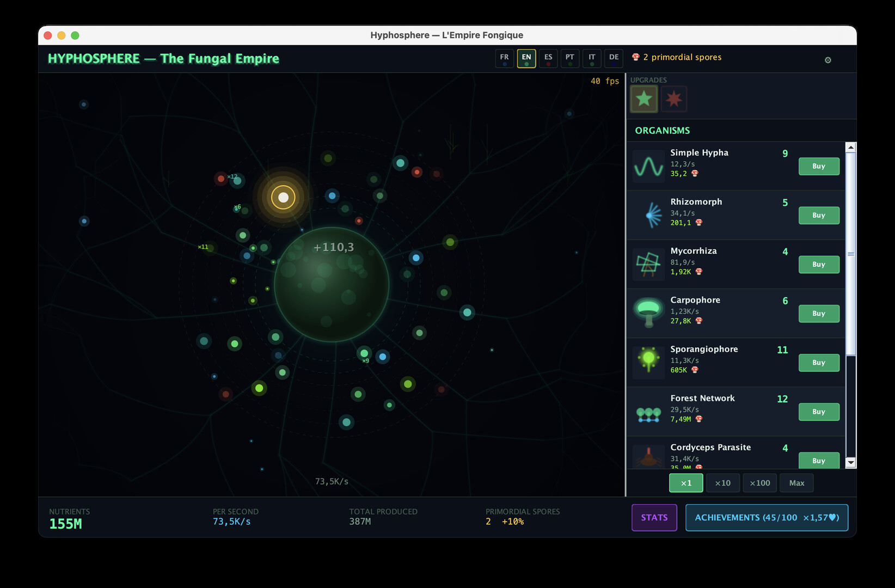Click the Forest Network icon
895x588 pixels.
[648, 414]
